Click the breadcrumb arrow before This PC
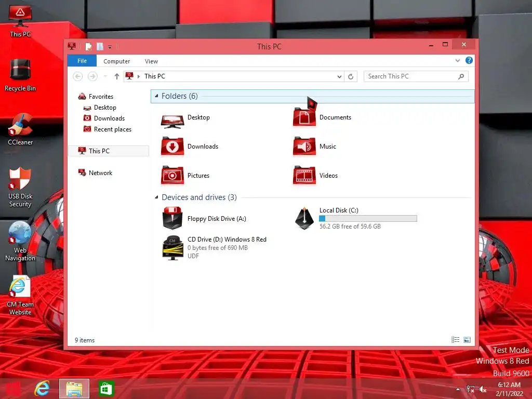The image size is (532, 399). (138, 76)
